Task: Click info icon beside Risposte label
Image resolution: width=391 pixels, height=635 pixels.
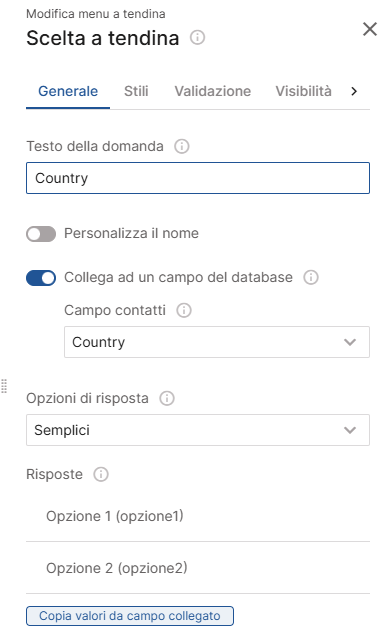Action: 100,474
